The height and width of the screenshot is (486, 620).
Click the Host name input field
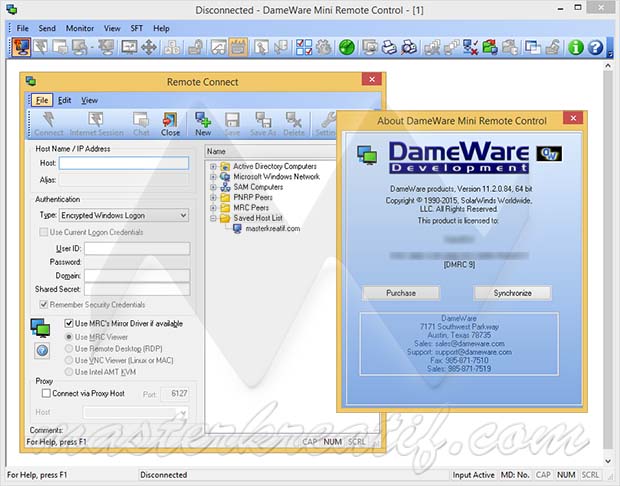(x=124, y=163)
